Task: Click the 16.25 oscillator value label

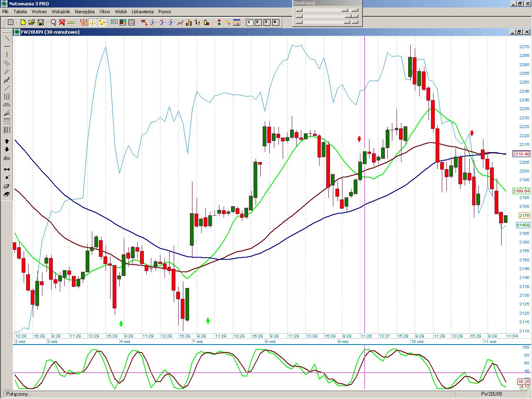Action: point(525,382)
